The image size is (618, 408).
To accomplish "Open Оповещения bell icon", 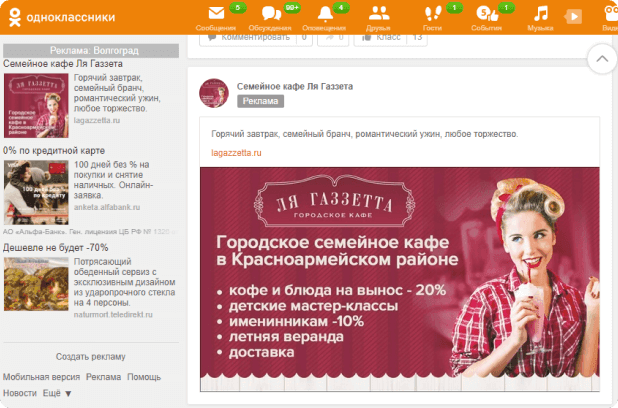I will tap(325, 14).
